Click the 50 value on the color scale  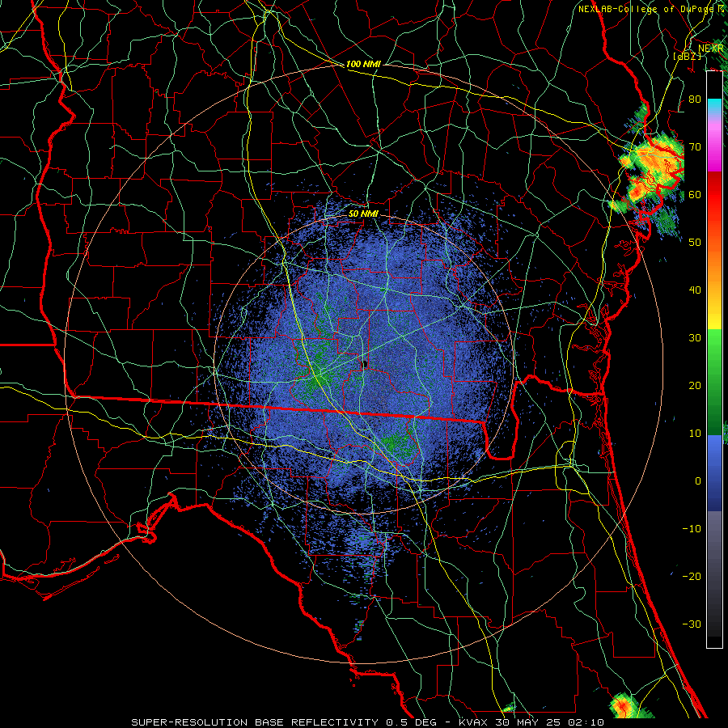695,243
